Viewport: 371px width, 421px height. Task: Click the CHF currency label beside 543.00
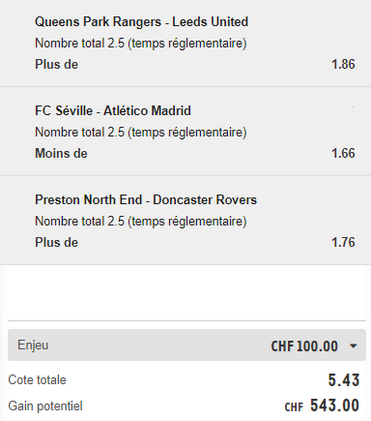click(x=294, y=407)
